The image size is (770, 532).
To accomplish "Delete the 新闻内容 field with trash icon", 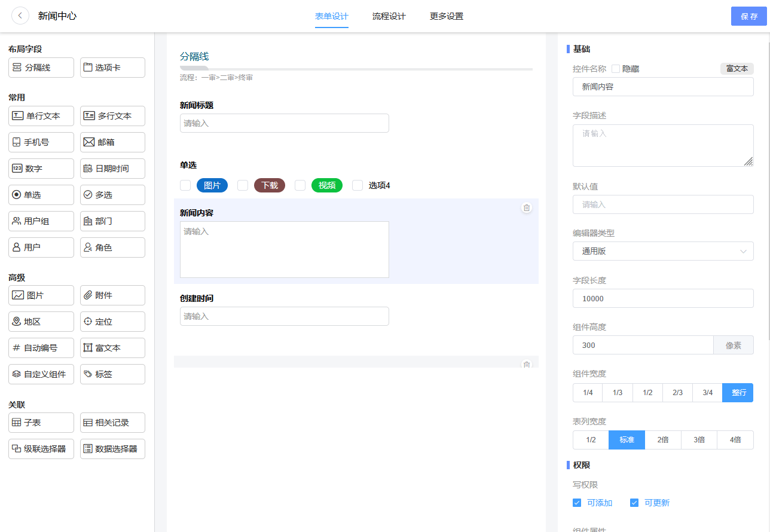I will point(526,208).
